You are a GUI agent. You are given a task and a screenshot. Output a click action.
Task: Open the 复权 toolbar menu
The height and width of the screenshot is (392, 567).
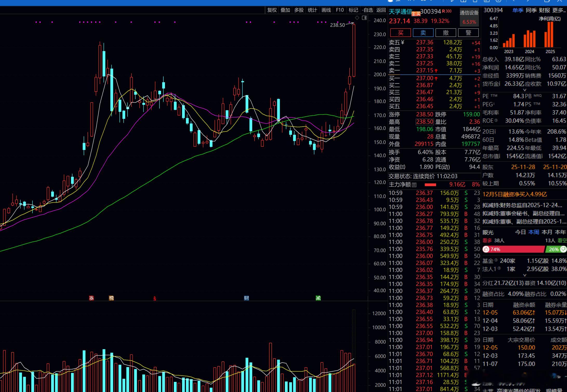coord(272,10)
